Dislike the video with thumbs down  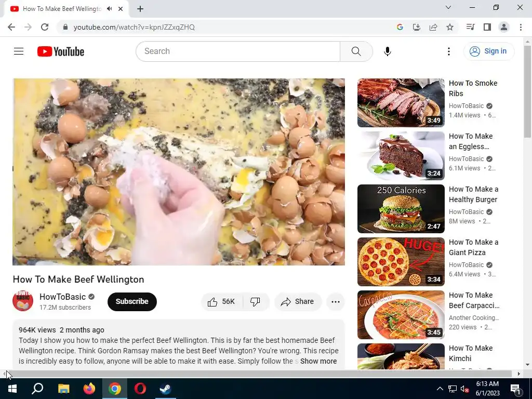coord(256,302)
